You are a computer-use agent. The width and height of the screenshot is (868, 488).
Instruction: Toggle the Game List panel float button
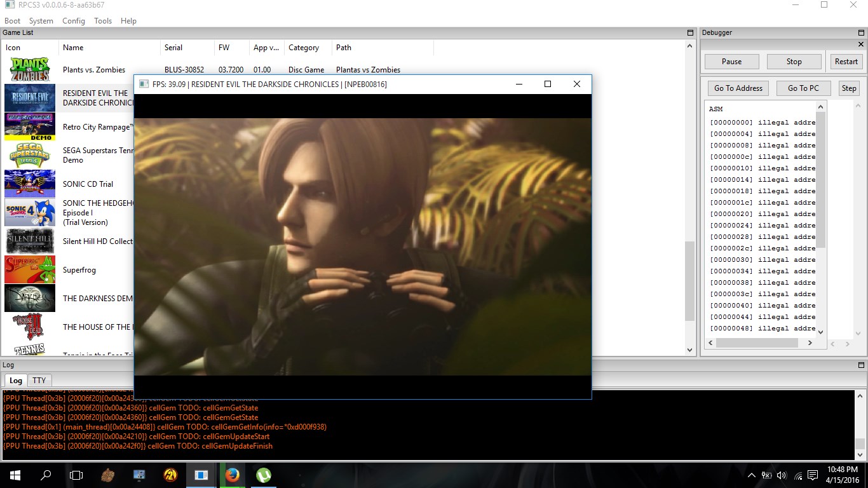point(690,32)
